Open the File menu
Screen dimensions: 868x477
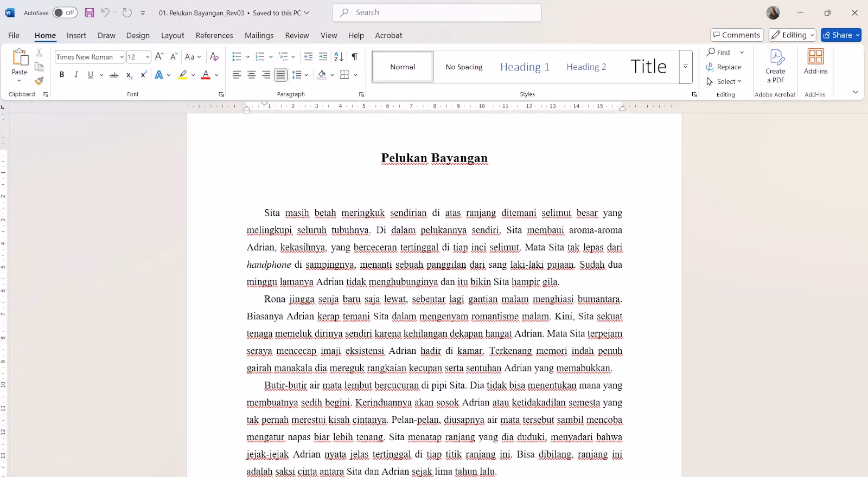[x=14, y=35]
